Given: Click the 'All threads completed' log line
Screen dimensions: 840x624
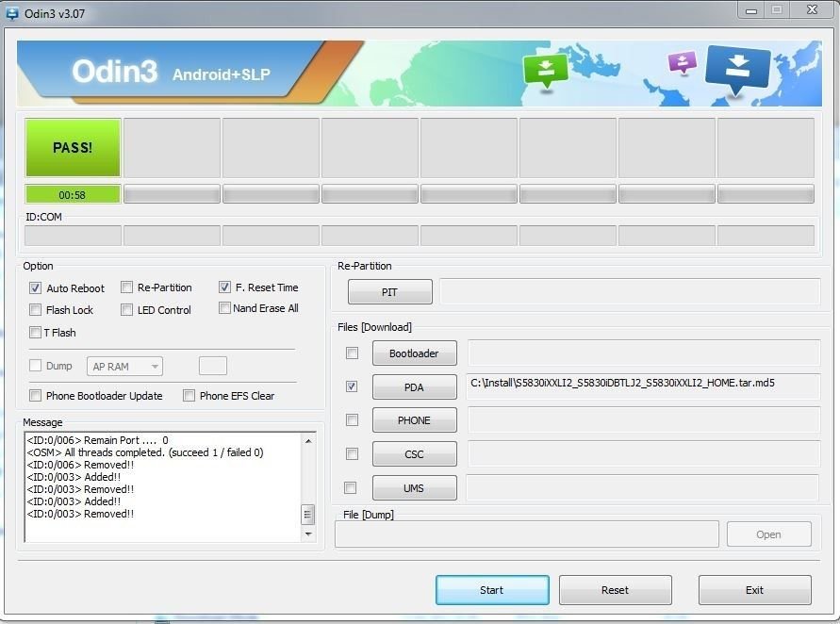Looking at the screenshot, I should pos(145,452).
